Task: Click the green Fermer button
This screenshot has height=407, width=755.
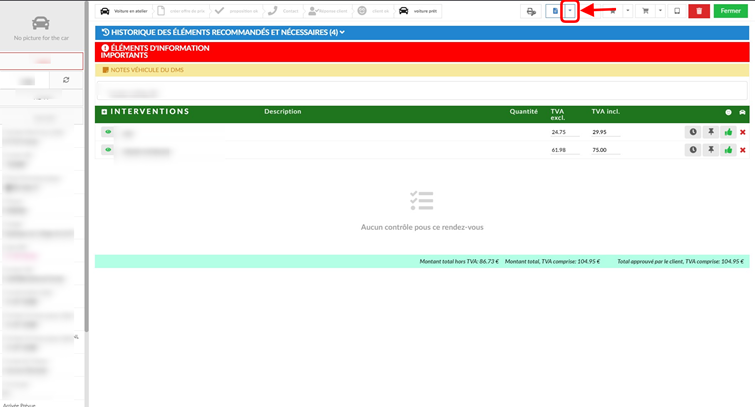Action: point(730,11)
